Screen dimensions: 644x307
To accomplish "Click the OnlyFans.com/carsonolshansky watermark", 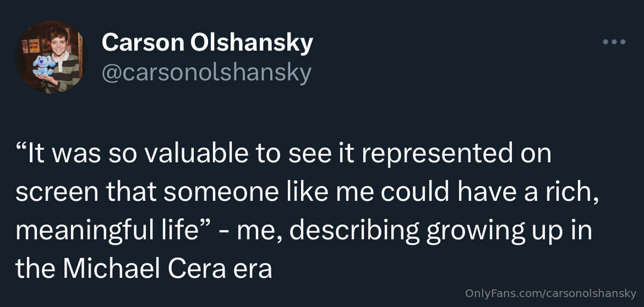I will coord(550,293).
